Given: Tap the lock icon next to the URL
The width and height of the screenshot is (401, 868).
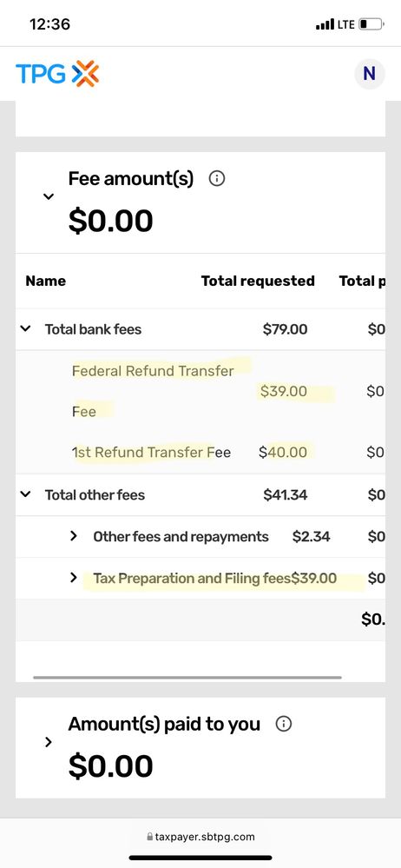Looking at the screenshot, I should (x=149, y=837).
